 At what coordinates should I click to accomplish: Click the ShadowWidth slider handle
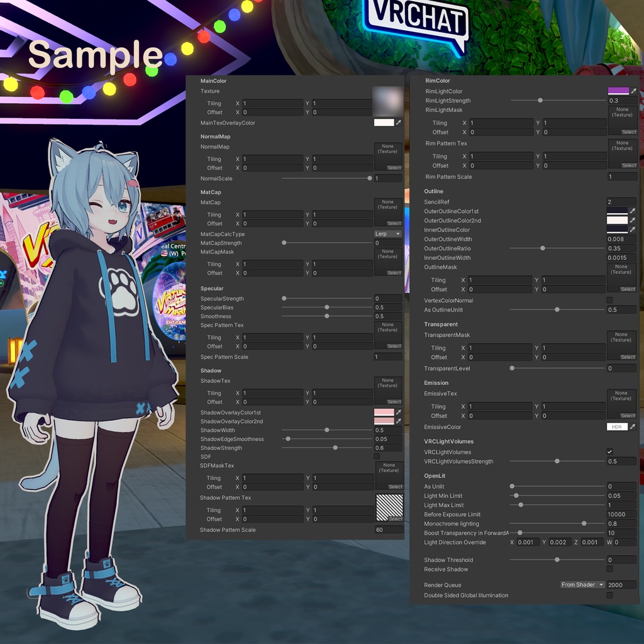[327, 430]
